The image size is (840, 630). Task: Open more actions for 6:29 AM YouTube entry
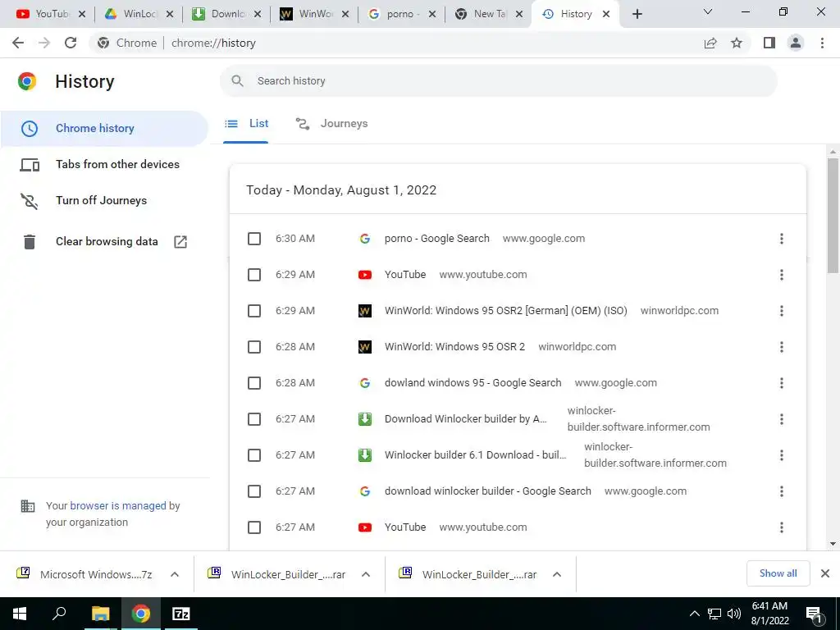[782, 275]
